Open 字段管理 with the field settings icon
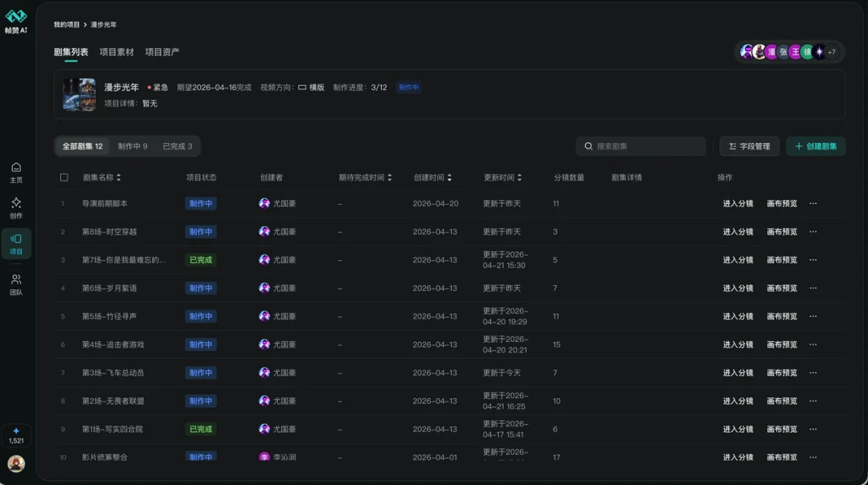 tap(747, 146)
